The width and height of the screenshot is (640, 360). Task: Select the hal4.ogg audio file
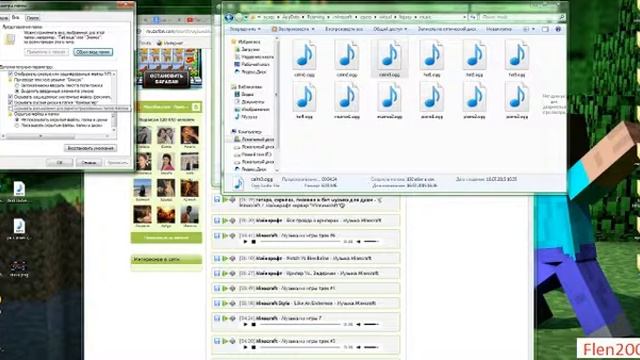pos(304,100)
